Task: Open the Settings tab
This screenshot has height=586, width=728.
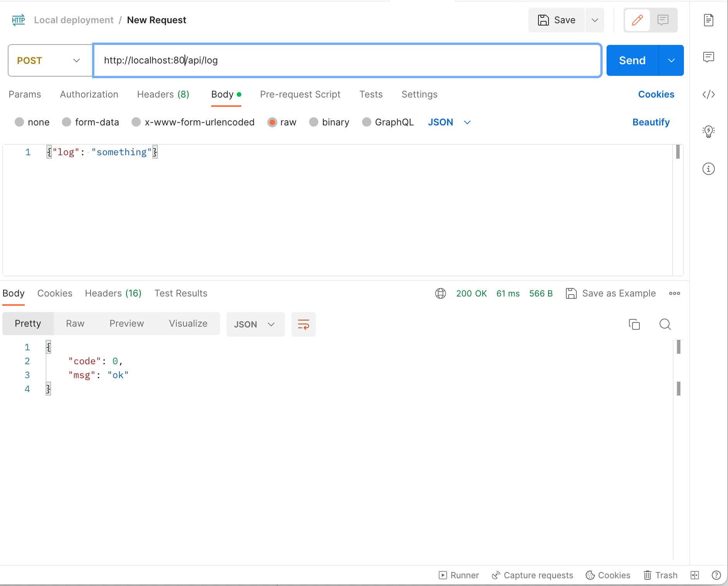Action: tap(419, 94)
